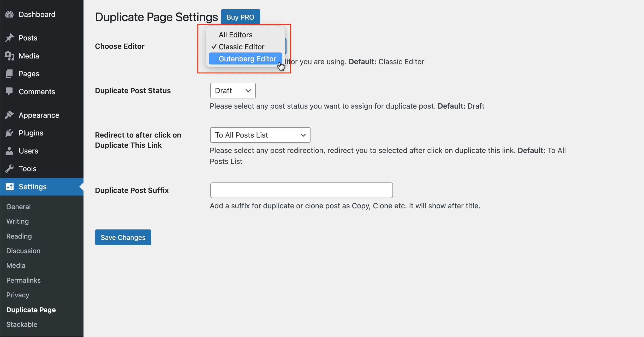Image resolution: width=644 pixels, height=337 pixels.
Task: Open Plugins via the plug icon
Action: (9, 133)
